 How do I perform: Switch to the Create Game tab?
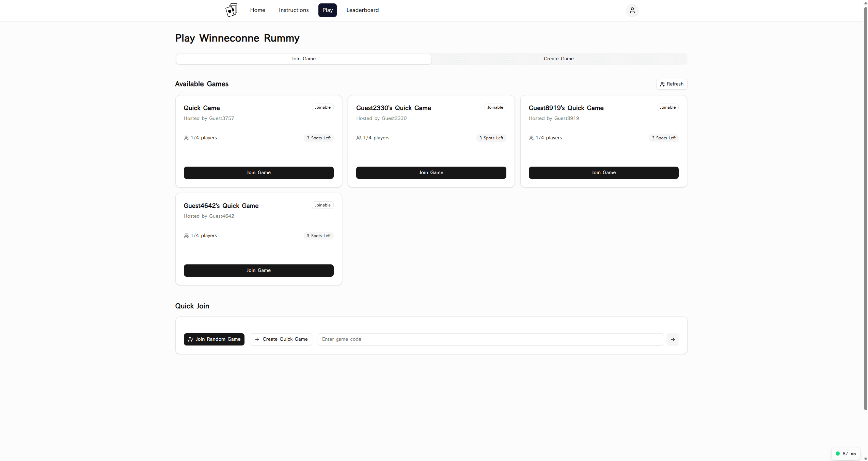[558, 59]
